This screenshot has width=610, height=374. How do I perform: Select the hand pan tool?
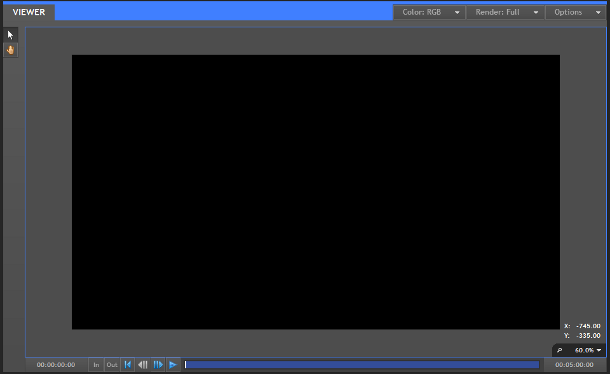coord(11,50)
